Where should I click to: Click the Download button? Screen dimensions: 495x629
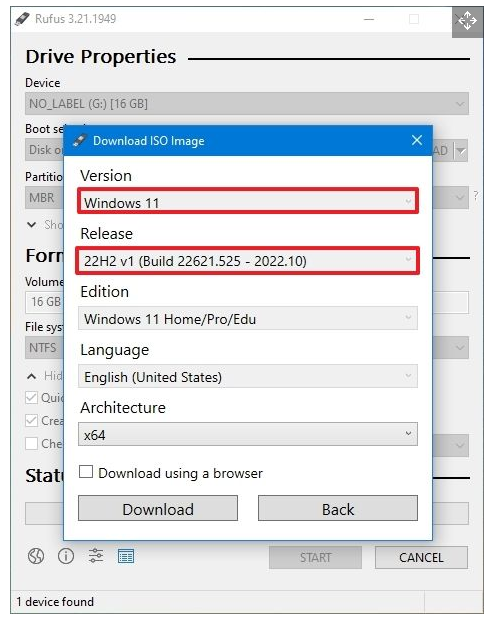(x=158, y=508)
